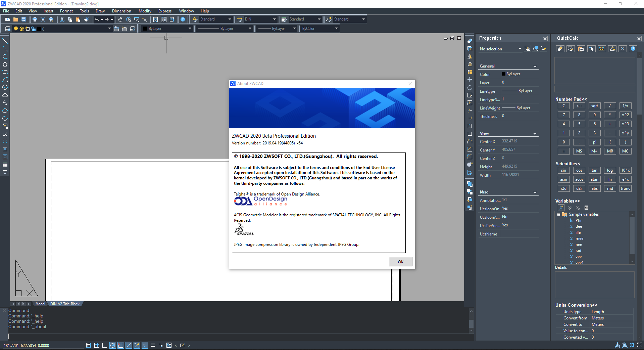
Task: Click the Open folder toolbar icon
Action: point(15,19)
